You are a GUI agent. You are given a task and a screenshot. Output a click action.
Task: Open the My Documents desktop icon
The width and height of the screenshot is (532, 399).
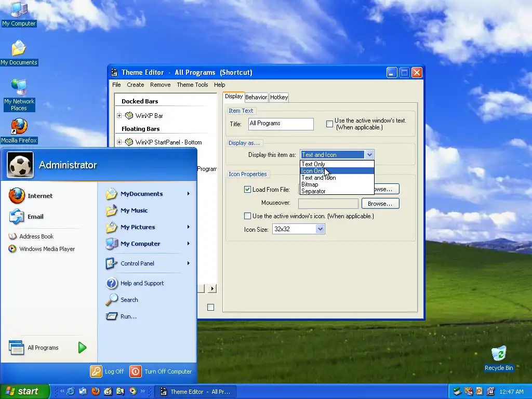click(19, 52)
